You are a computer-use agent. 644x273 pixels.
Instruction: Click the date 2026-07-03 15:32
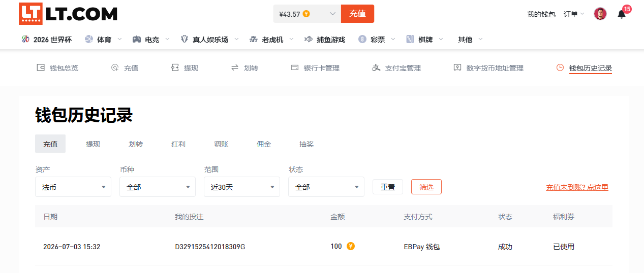72,247
